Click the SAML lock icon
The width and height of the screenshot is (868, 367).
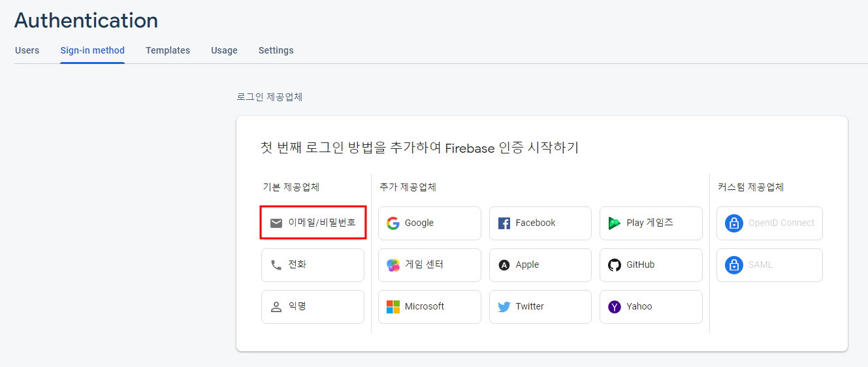[x=734, y=265]
